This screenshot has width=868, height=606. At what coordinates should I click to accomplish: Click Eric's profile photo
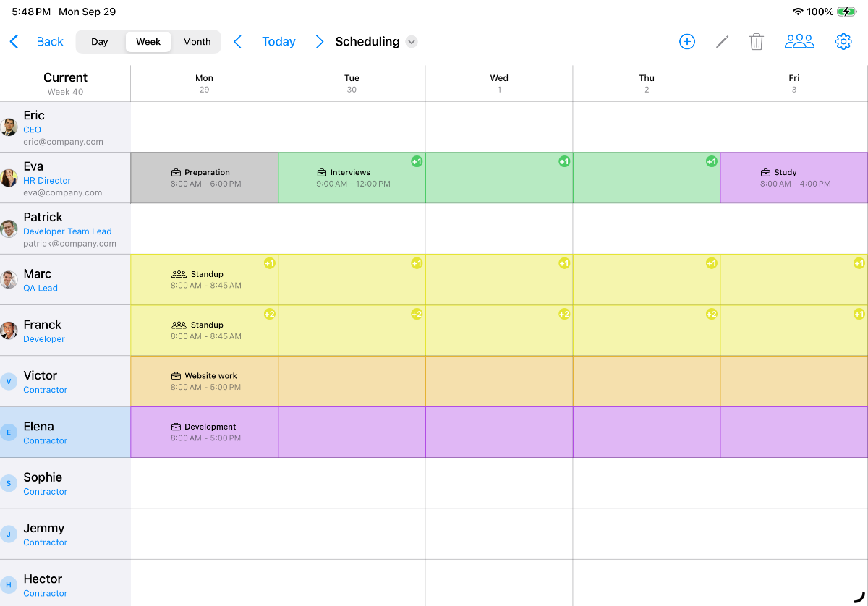(x=9, y=127)
